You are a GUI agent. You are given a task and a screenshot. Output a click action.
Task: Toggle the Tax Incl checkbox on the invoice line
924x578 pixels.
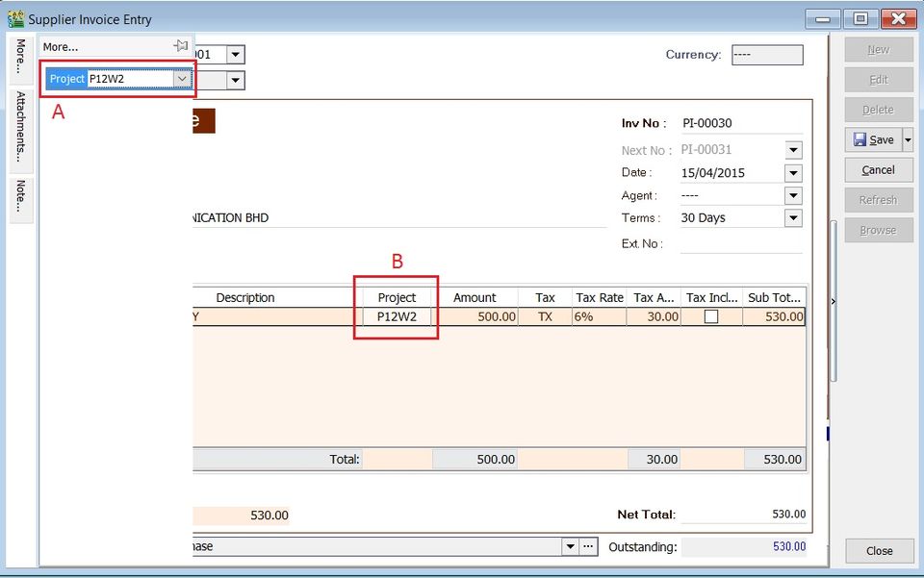[710, 316]
